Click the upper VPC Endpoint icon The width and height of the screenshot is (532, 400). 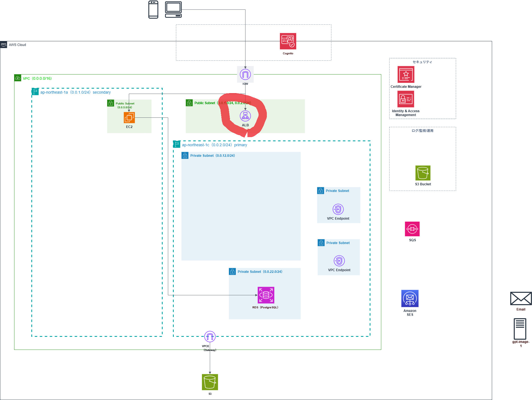point(338,209)
